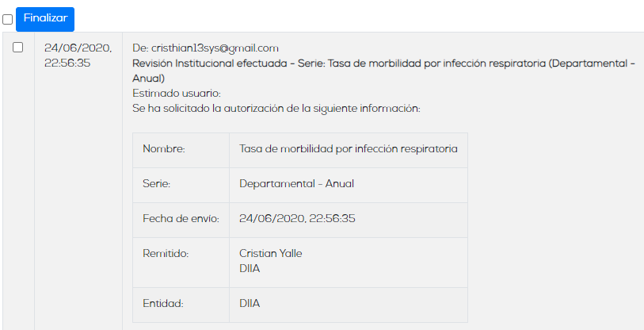Click the Finalizar button
The image size is (644, 330).
tap(45, 19)
